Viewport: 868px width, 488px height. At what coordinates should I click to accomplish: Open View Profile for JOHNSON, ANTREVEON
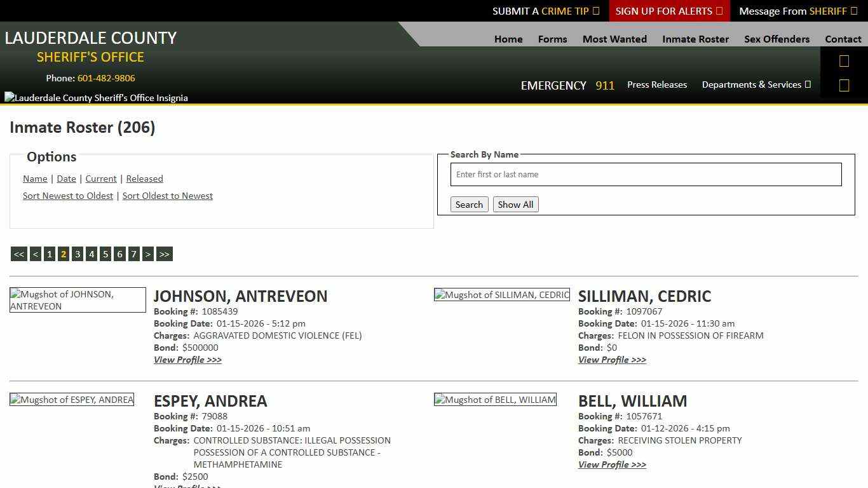click(x=187, y=360)
